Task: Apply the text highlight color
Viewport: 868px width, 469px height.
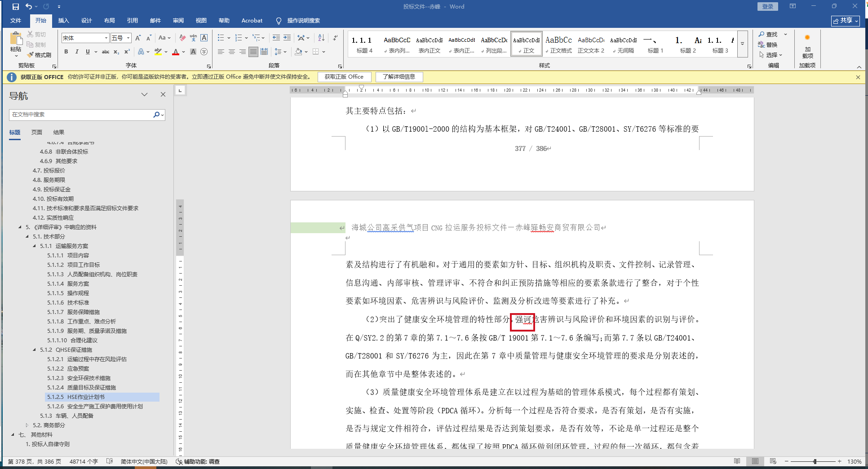Action: click(158, 52)
